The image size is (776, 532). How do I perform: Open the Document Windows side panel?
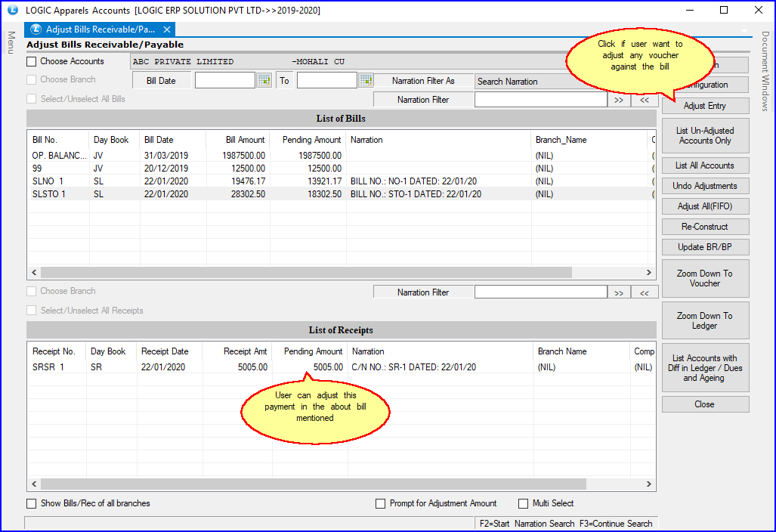[x=765, y=71]
